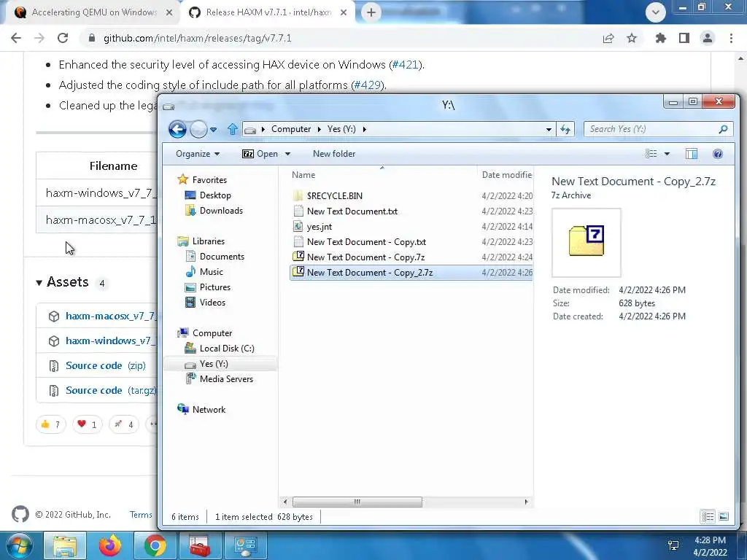This screenshot has width=747, height=560.
Task: Toggle the preview pane icon
Action: [x=692, y=153]
